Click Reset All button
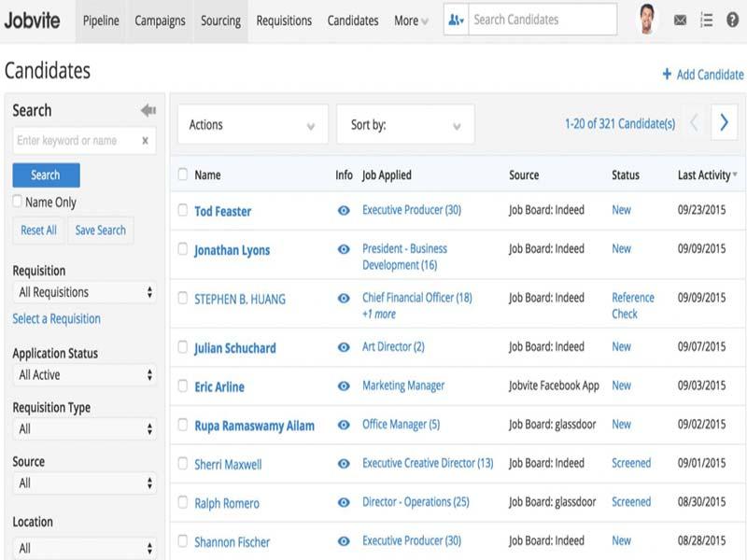 point(38,231)
